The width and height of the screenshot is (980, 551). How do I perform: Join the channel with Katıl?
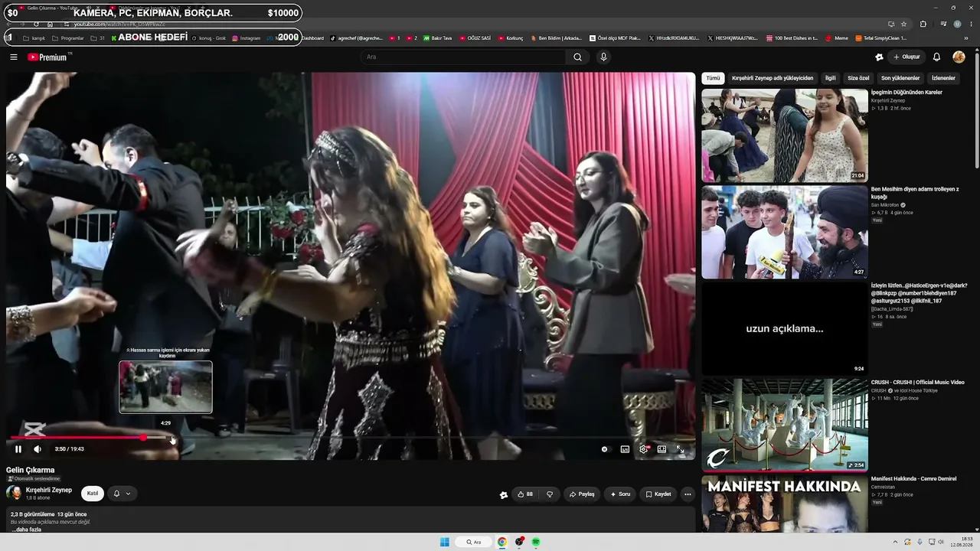point(93,494)
